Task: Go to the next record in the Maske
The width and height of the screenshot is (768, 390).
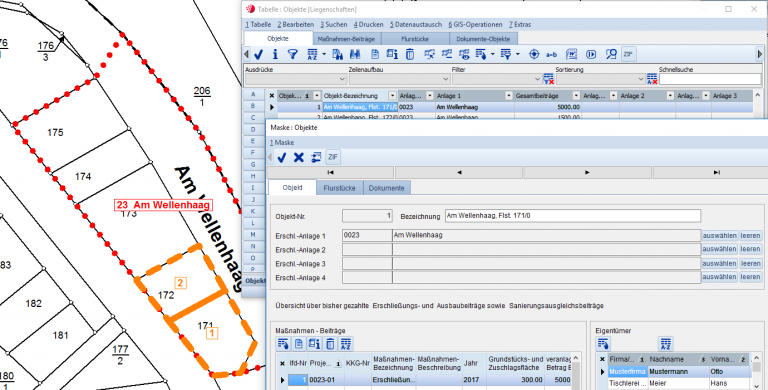Action: (587, 172)
